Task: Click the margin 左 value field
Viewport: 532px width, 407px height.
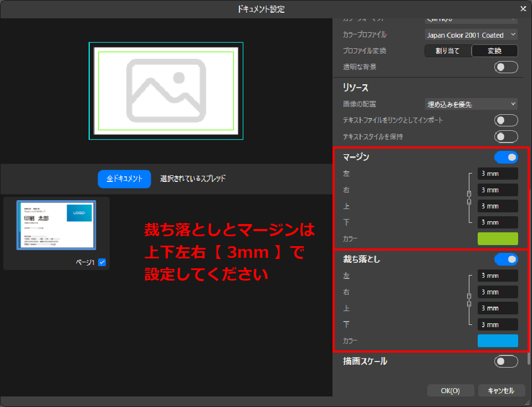Action: click(x=497, y=174)
